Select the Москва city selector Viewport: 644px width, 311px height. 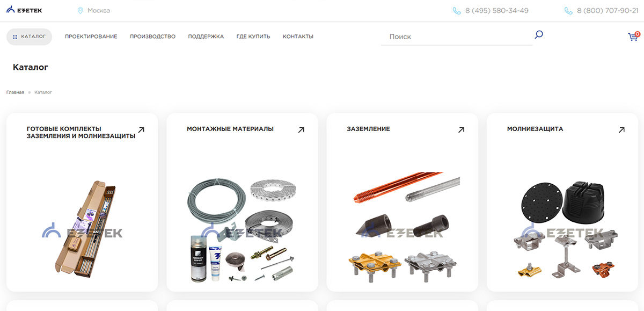[x=94, y=11]
